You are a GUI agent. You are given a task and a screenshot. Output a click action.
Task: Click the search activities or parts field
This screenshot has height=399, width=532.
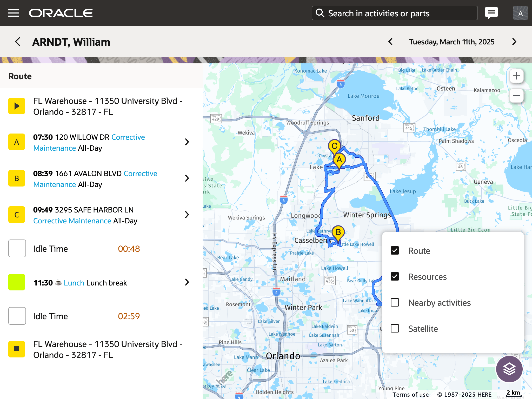[x=395, y=13]
